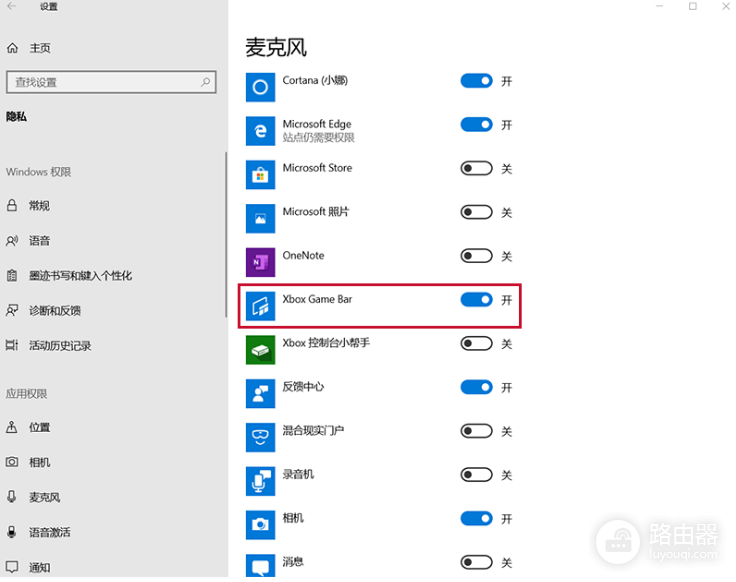Enable Microsoft Store microphone toggle

click(476, 168)
